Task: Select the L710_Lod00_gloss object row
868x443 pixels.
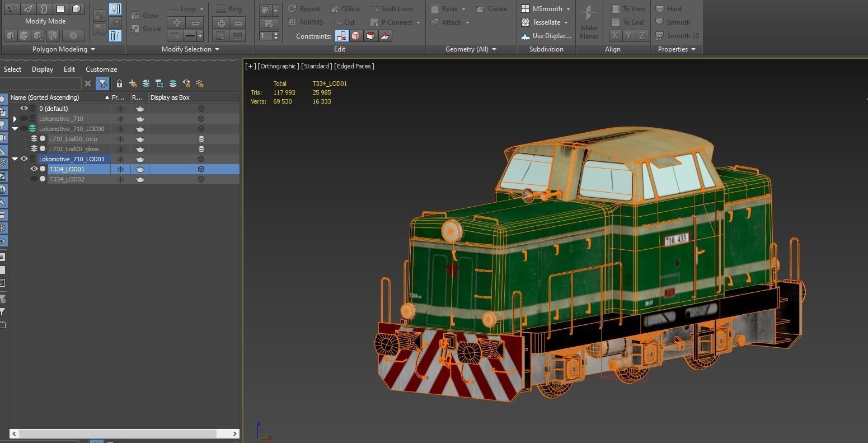Action: tap(74, 149)
